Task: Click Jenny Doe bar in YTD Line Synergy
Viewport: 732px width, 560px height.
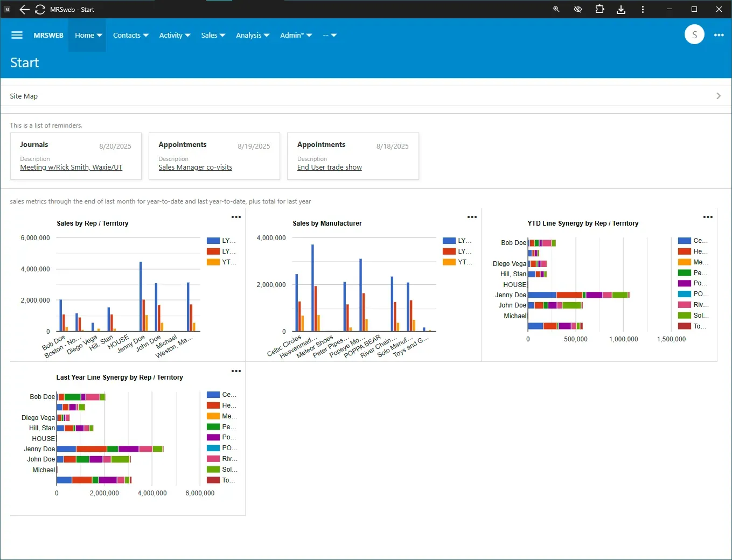Action: 578,295
